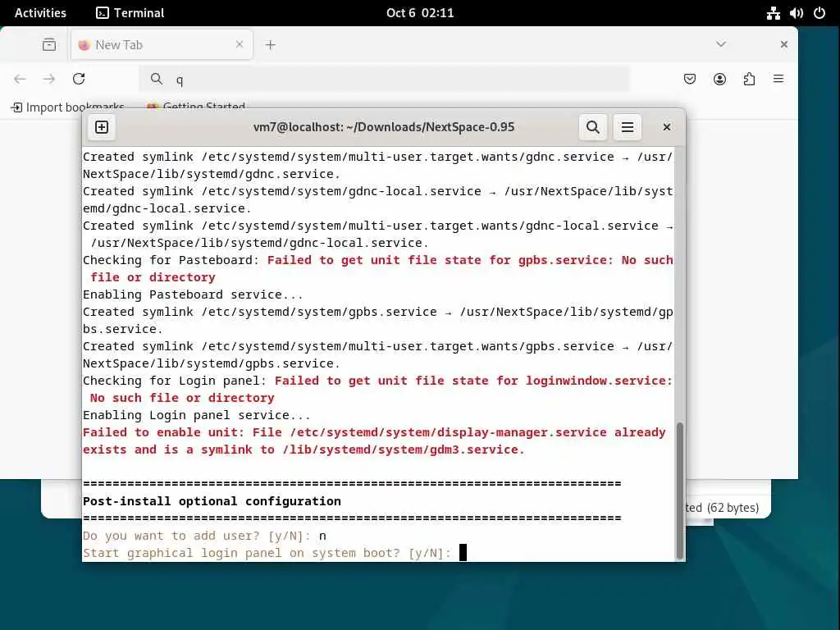This screenshot has width=840, height=630.
Task: Click the network status icon
Action: tap(773, 13)
